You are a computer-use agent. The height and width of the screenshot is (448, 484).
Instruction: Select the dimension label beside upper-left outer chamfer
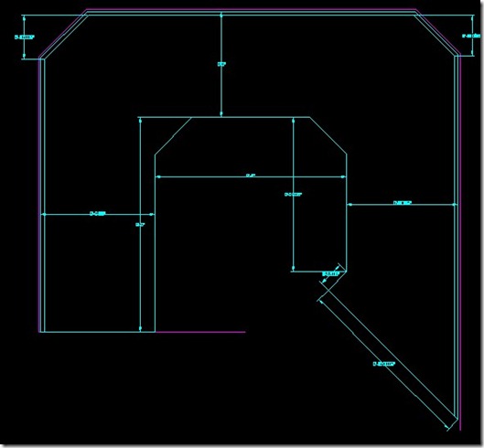tap(25, 37)
